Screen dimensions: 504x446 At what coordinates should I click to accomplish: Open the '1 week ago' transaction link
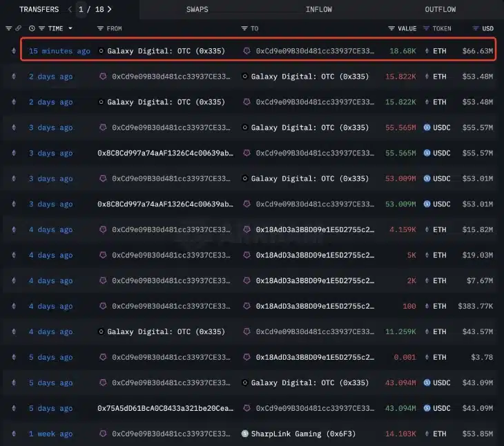coord(51,434)
